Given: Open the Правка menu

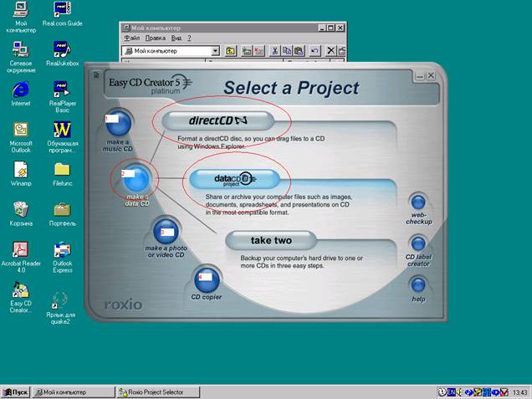Looking at the screenshot, I should [x=155, y=38].
